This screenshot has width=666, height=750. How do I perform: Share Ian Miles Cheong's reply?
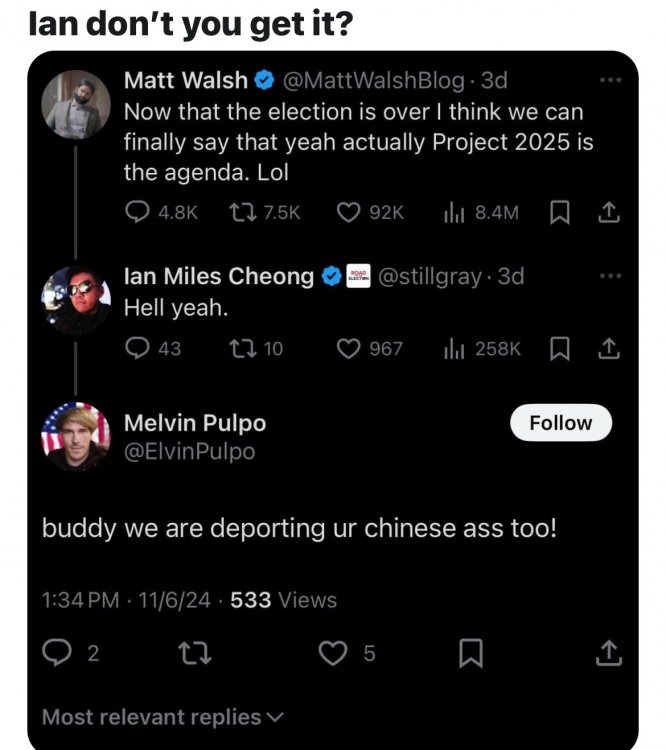[608, 347]
